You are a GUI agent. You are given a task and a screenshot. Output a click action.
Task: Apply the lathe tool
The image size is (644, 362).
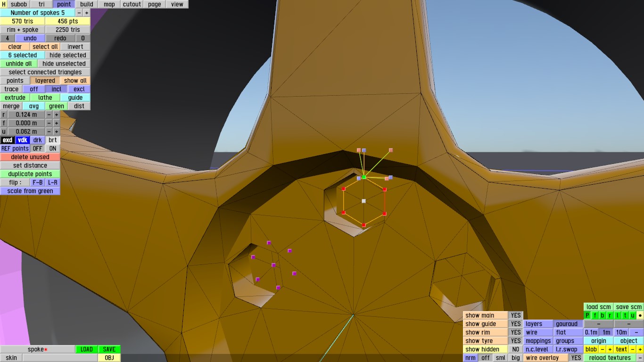(45, 98)
